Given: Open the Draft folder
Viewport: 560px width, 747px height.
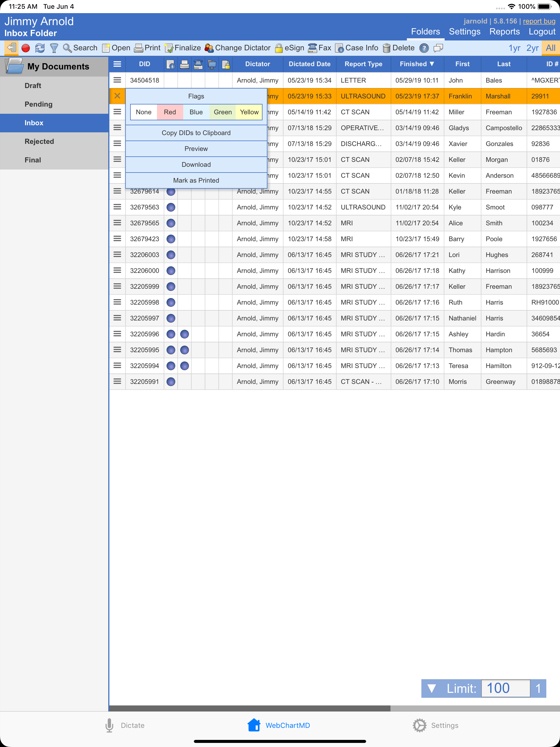Looking at the screenshot, I should [54, 86].
